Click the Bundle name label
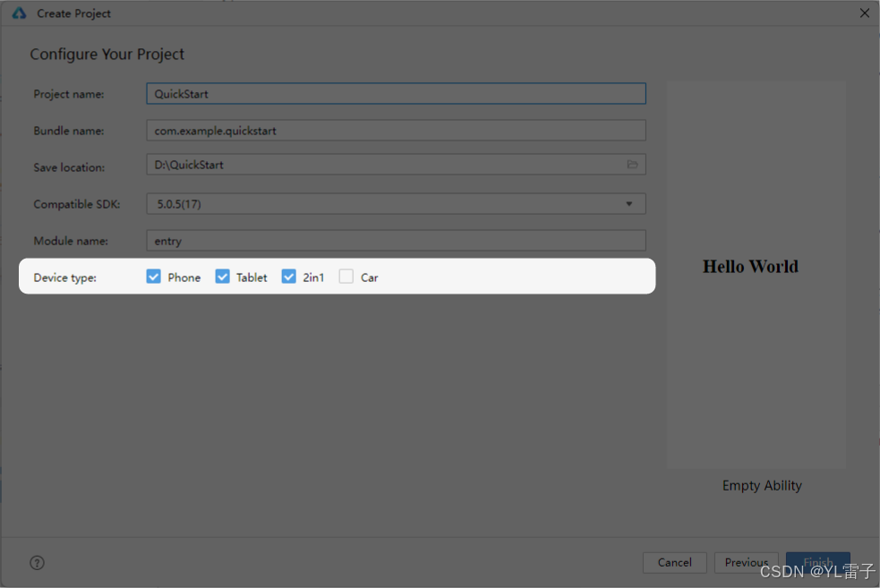Screen dimensions: 880x588 click(x=68, y=131)
